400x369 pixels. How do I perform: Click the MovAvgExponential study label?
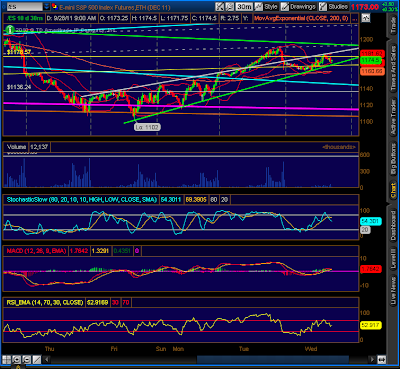pyautogui.click(x=301, y=18)
